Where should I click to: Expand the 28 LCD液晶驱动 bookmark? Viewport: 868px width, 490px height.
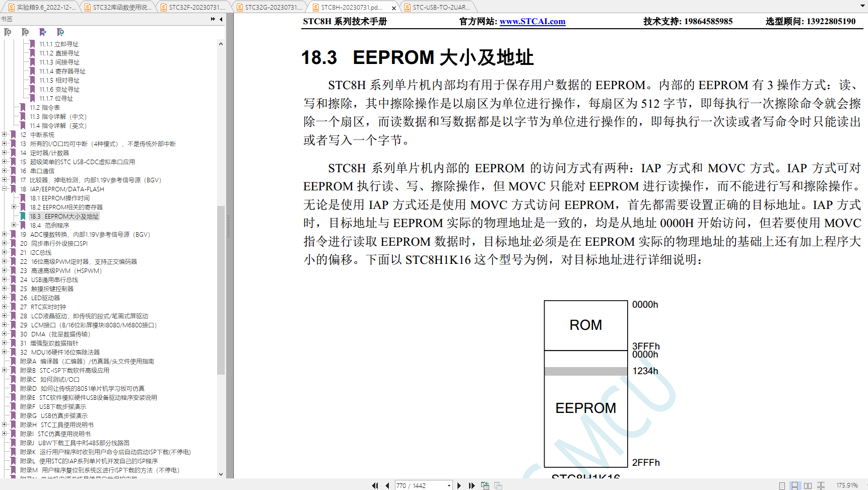(5, 316)
